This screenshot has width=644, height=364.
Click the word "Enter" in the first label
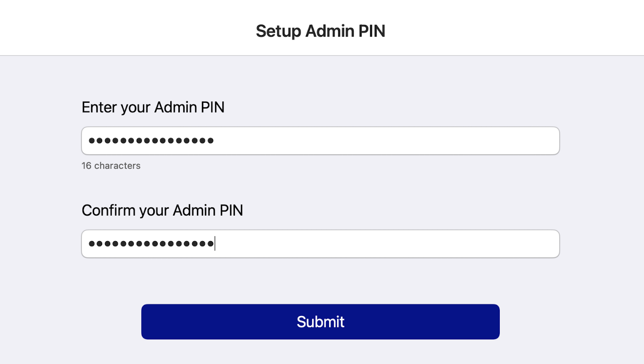(99, 107)
